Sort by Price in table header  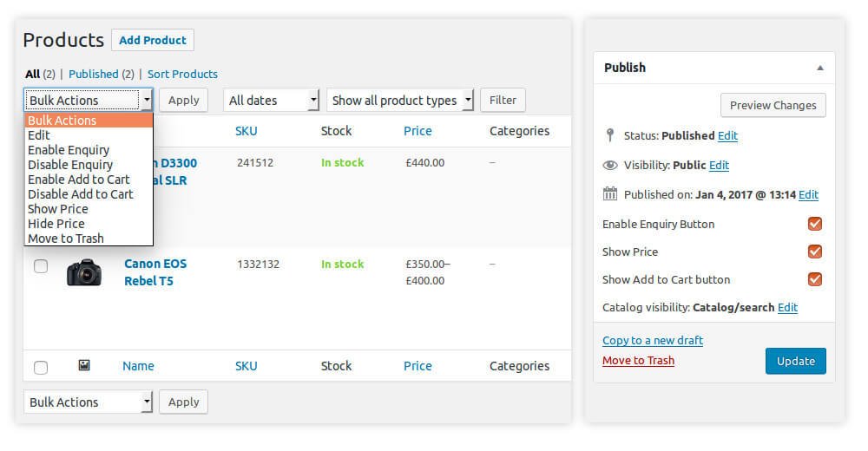click(418, 131)
